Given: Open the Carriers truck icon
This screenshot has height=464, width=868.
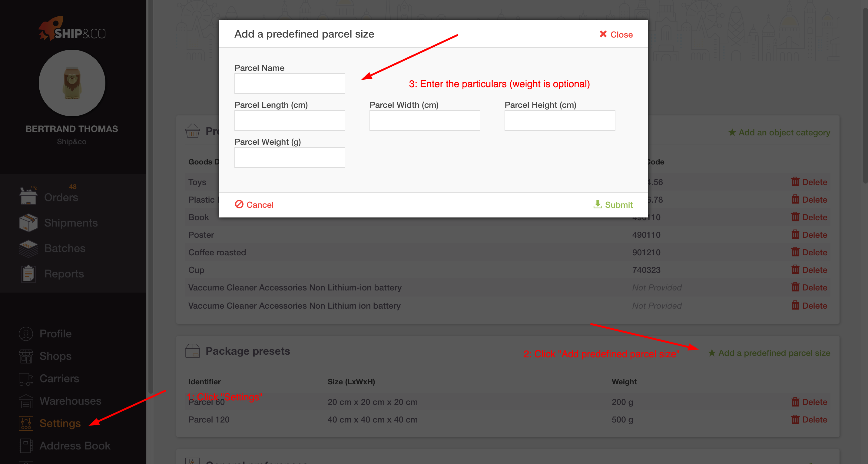Looking at the screenshot, I should pyautogui.click(x=26, y=379).
